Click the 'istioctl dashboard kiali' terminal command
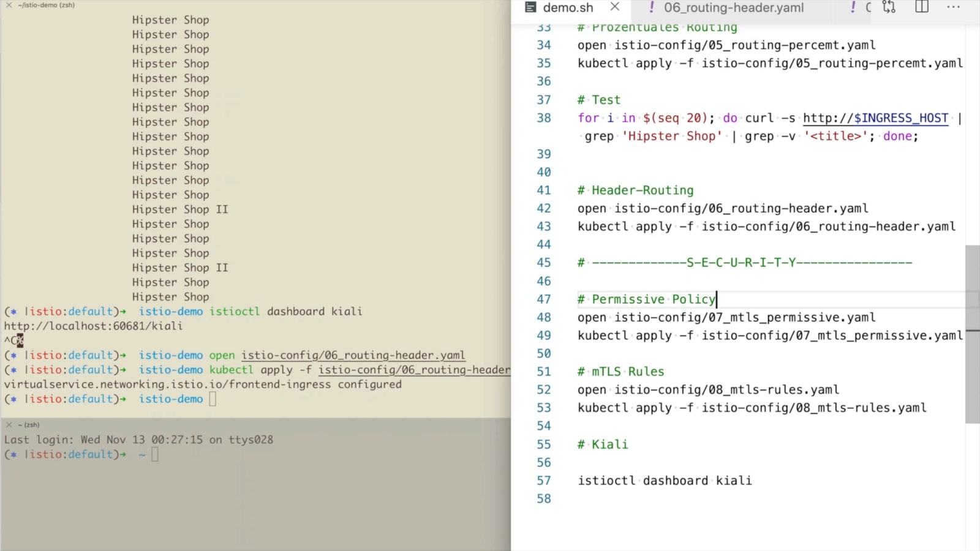Screen dimensions: 980x551 click(x=285, y=312)
